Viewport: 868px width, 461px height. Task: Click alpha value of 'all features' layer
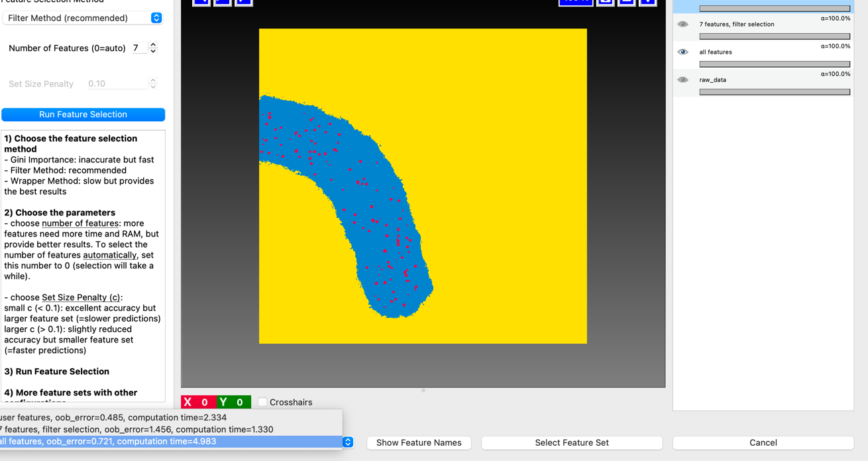(836, 46)
